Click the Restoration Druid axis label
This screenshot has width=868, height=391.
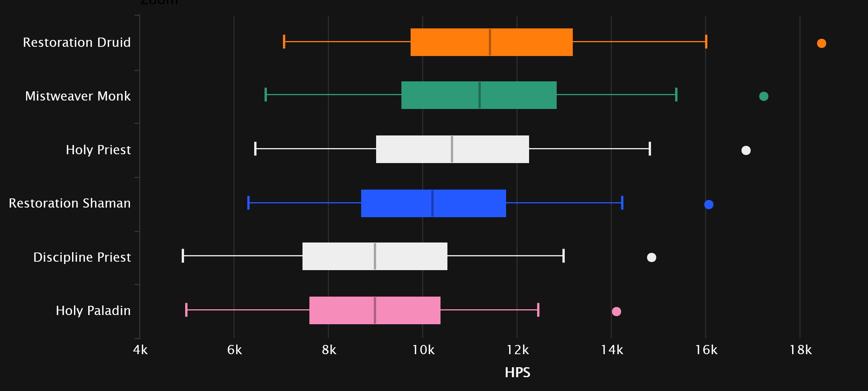(x=77, y=42)
